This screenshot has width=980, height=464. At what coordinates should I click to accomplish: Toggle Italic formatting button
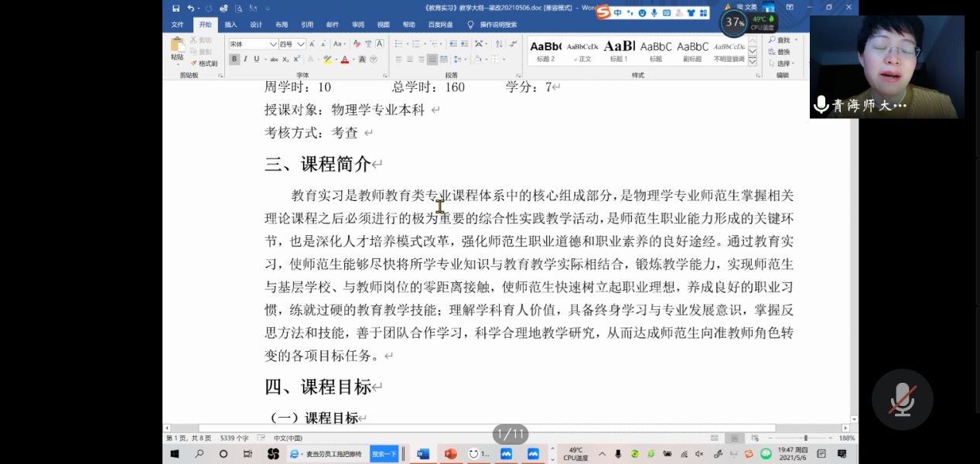(x=246, y=60)
